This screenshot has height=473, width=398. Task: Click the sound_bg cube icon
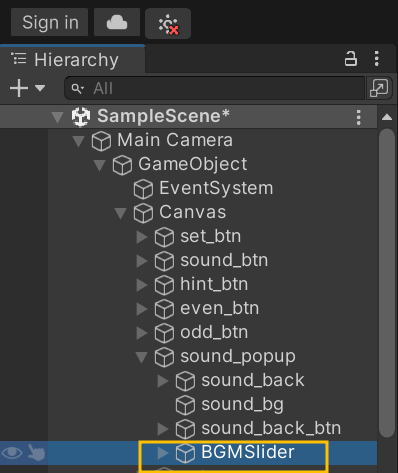[x=185, y=405]
